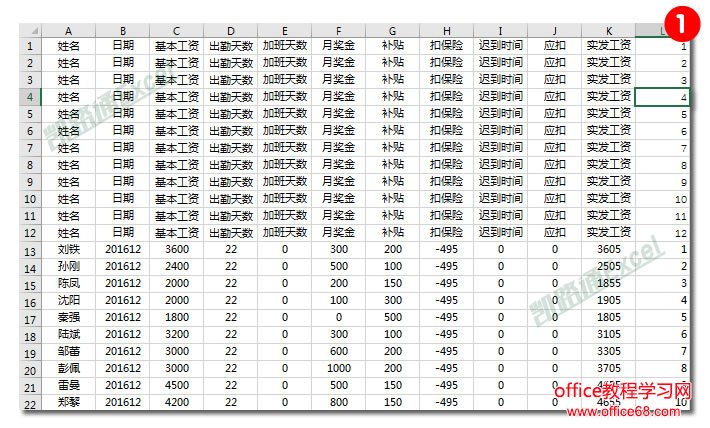Screen dimensions: 710x428
Task: Click 加班天数 cell in row 6
Action: 284,131
